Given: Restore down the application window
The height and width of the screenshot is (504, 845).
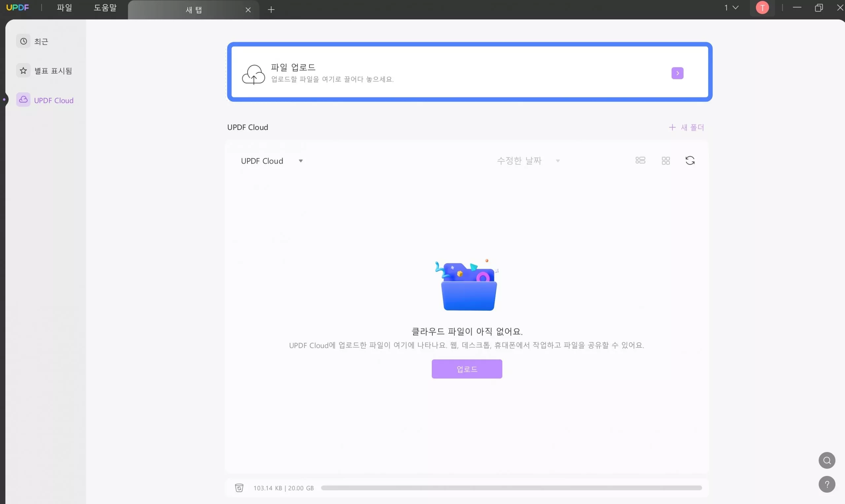Looking at the screenshot, I should [x=819, y=8].
